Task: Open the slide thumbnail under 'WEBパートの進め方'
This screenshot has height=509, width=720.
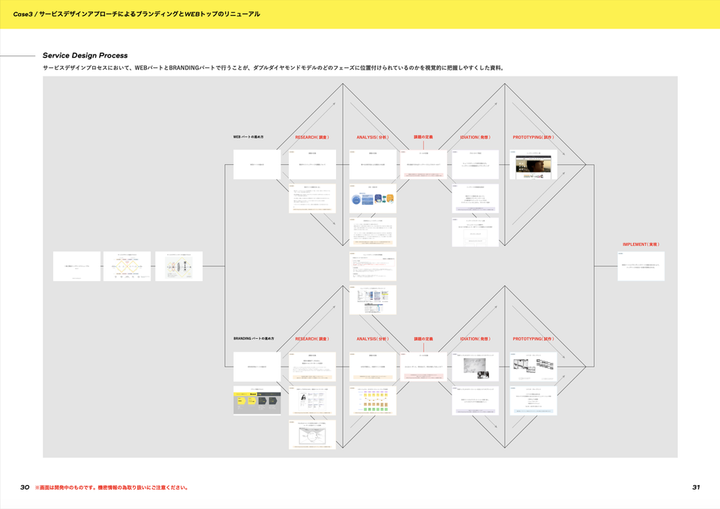Action: (257, 164)
